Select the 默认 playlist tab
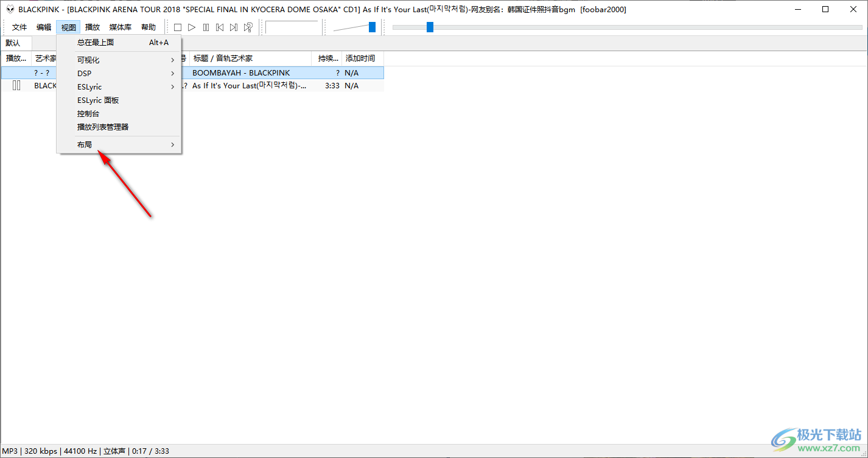Image resolution: width=868 pixels, height=458 pixels. coord(16,43)
